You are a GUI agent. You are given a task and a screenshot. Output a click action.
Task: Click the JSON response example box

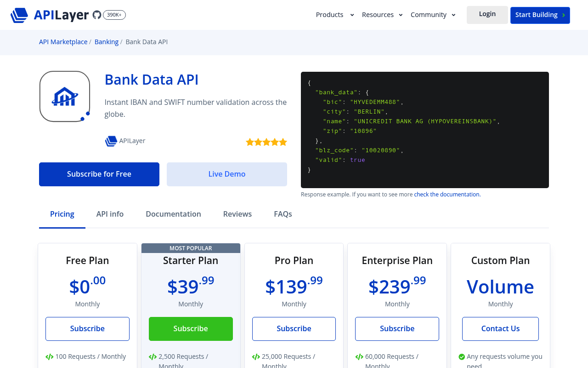pos(425,130)
